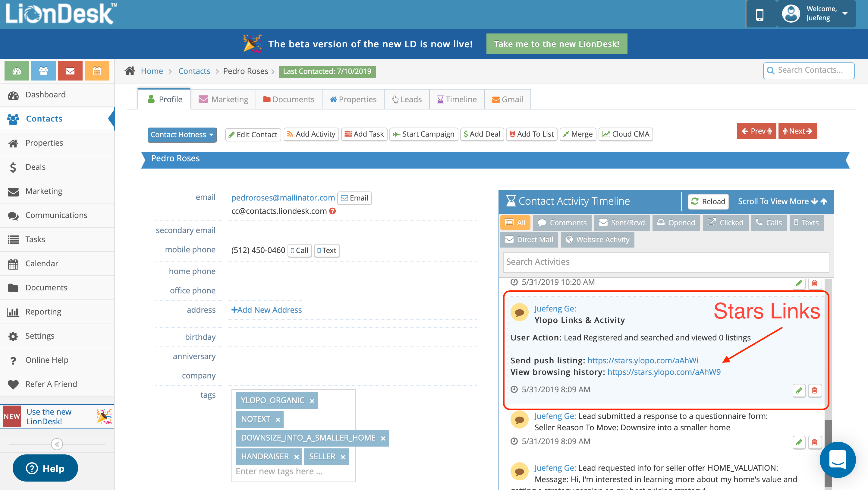
Task: Click the mobile phone icon in header
Action: click(759, 15)
